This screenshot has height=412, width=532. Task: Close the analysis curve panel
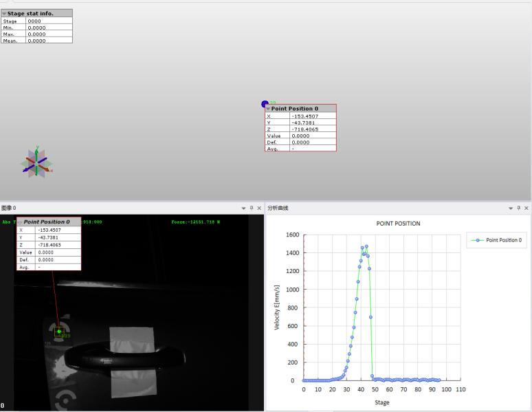(x=527, y=208)
